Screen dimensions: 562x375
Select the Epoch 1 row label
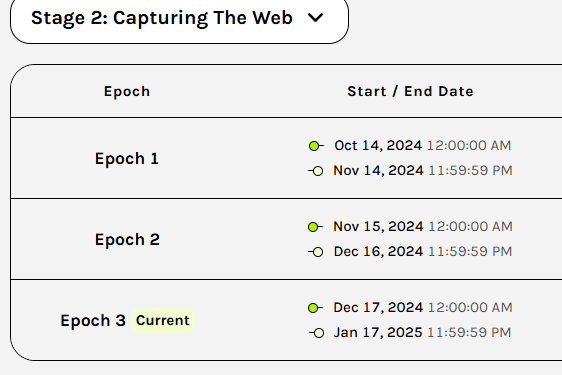(127, 158)
